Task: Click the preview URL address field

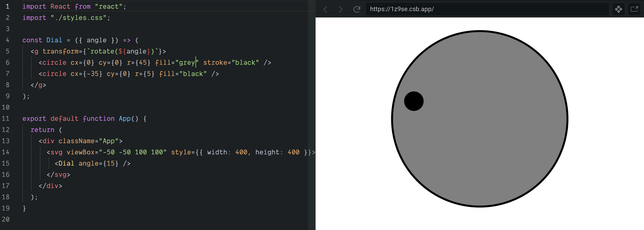Action: [x=483, y=9]
